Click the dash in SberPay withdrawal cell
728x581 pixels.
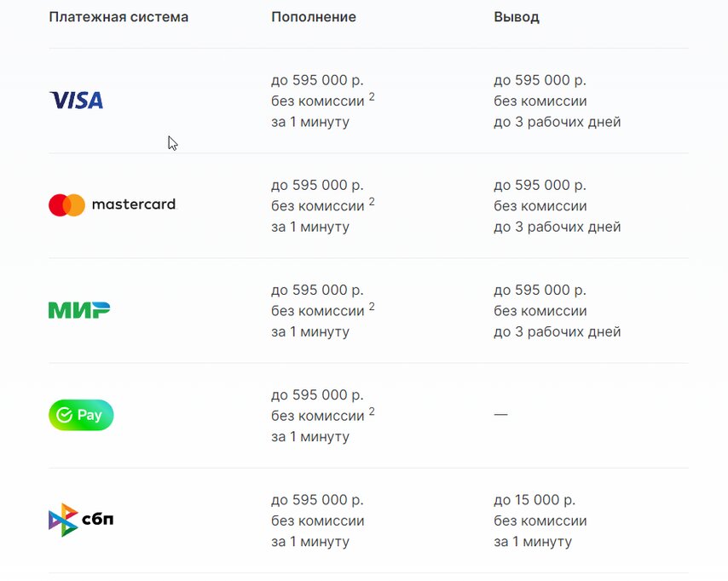pyautogui.click(x=500, y=414)
